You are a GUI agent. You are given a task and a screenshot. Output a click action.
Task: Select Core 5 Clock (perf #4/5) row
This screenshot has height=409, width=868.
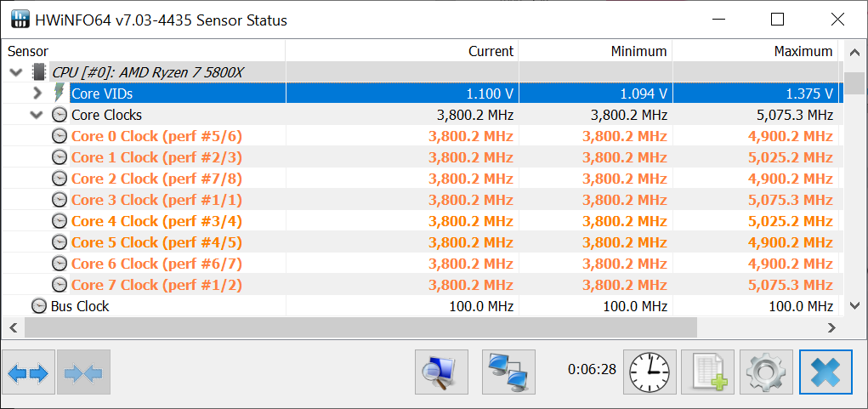(x=423, y=242)
